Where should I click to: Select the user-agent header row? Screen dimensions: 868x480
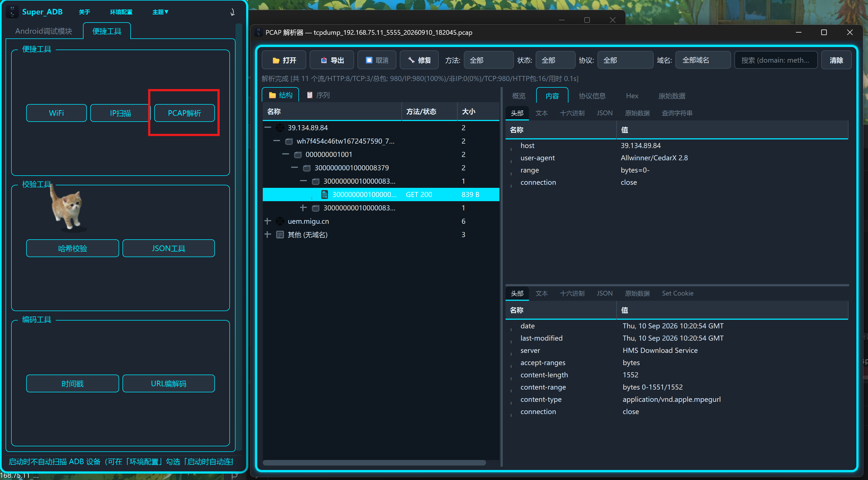pos(676,158)
